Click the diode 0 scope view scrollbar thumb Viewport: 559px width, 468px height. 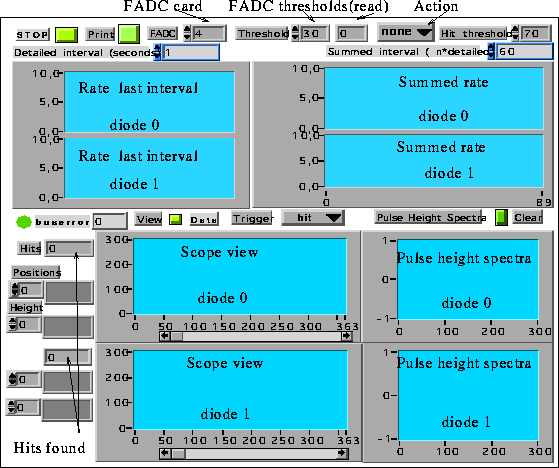pos(177,336)
